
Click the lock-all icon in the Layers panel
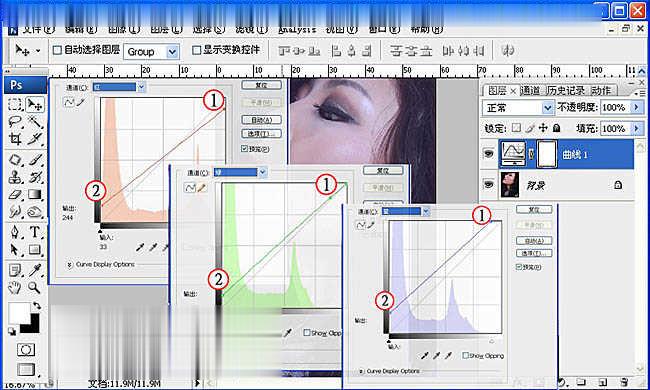[x=557, y=128]
